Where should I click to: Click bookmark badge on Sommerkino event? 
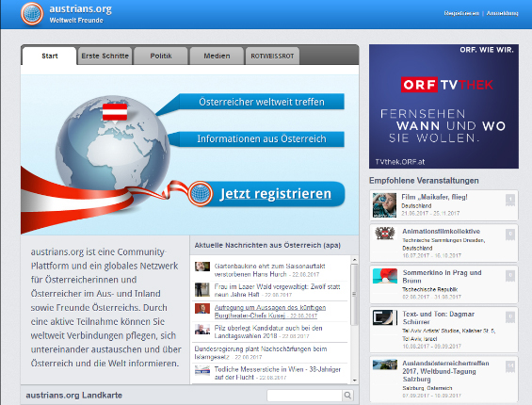coord(510,276)
